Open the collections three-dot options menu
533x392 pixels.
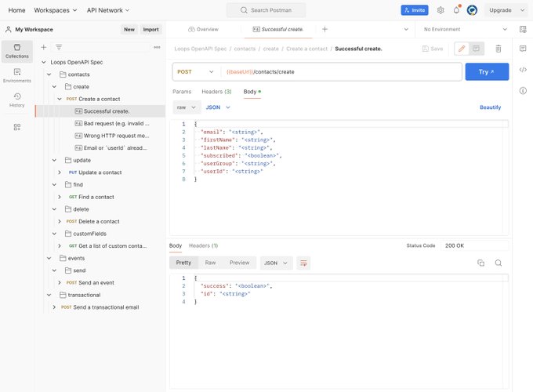tap(157, 47)
